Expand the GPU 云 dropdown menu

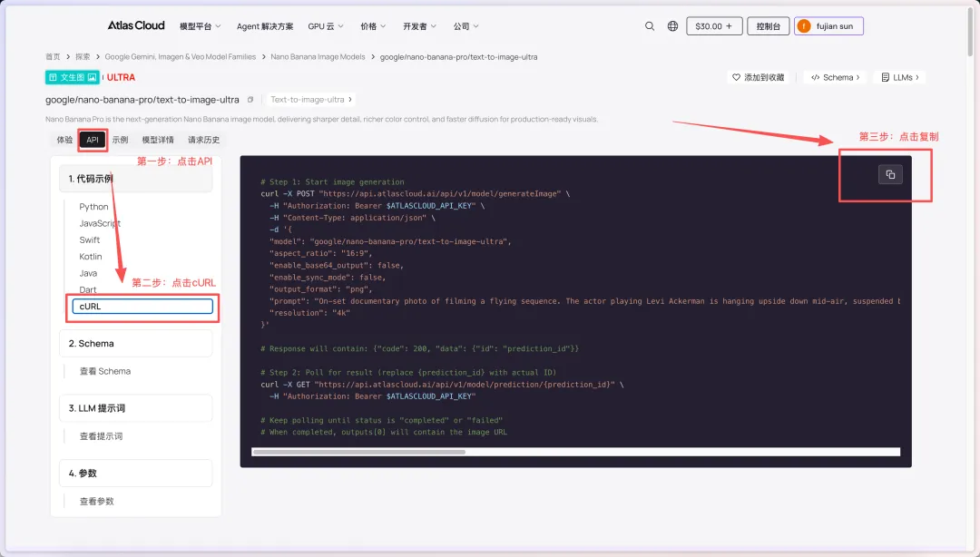pyautogui.click(x=326, y=26)
